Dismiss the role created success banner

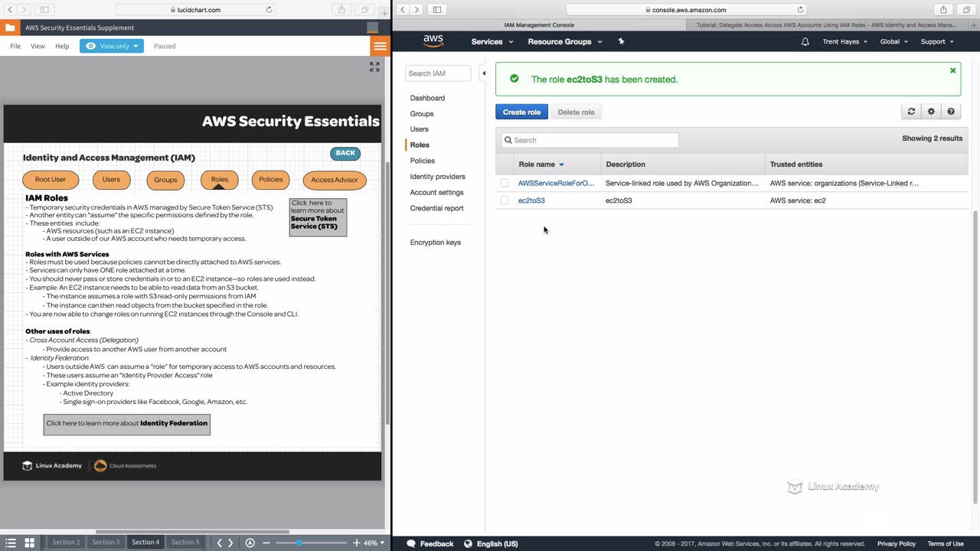coord(953,70)
